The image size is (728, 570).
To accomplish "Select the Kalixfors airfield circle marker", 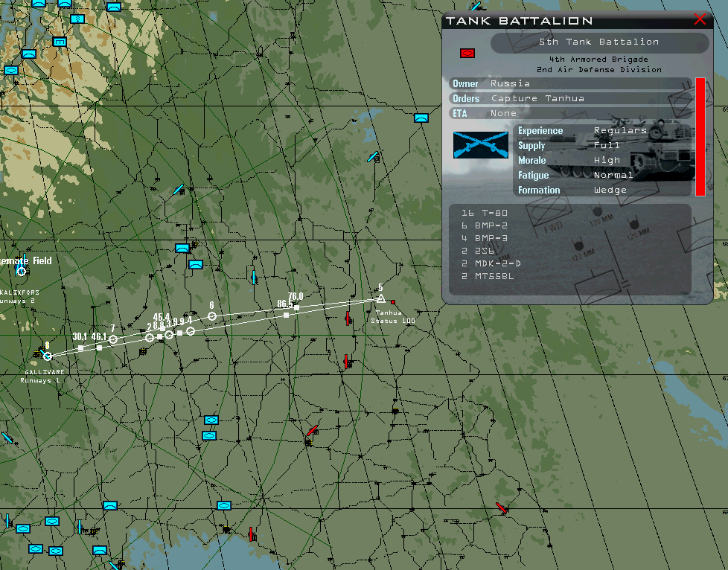I will (22, 272).
